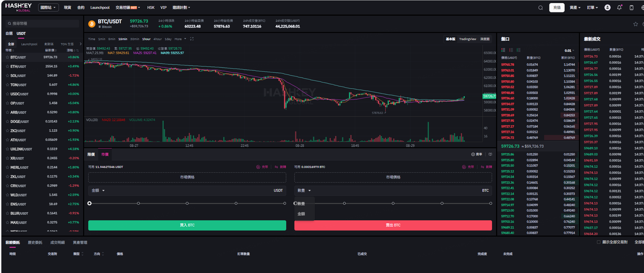The image size is (644, 273).
Task: Click the mobile app download icon
Action: coord(631,8)
